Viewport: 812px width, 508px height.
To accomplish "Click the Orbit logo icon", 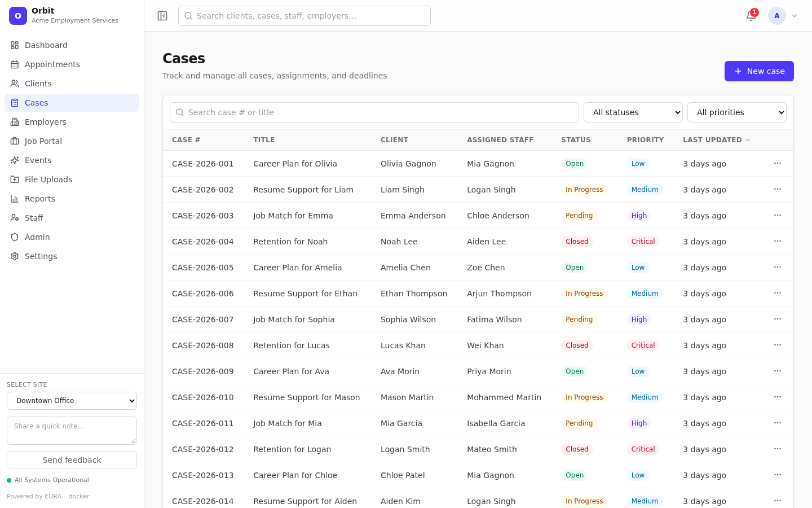I will pyautogui.click(x=18, y=16).
